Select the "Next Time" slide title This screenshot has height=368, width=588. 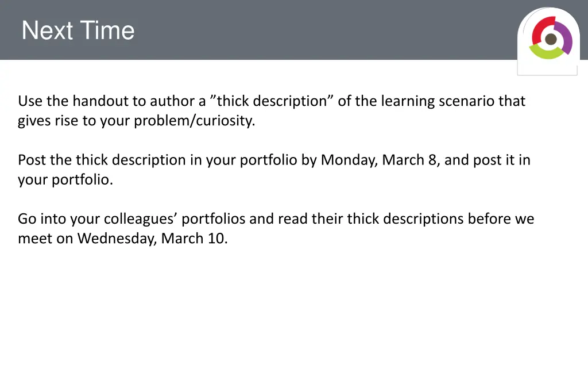coord(78,30)
